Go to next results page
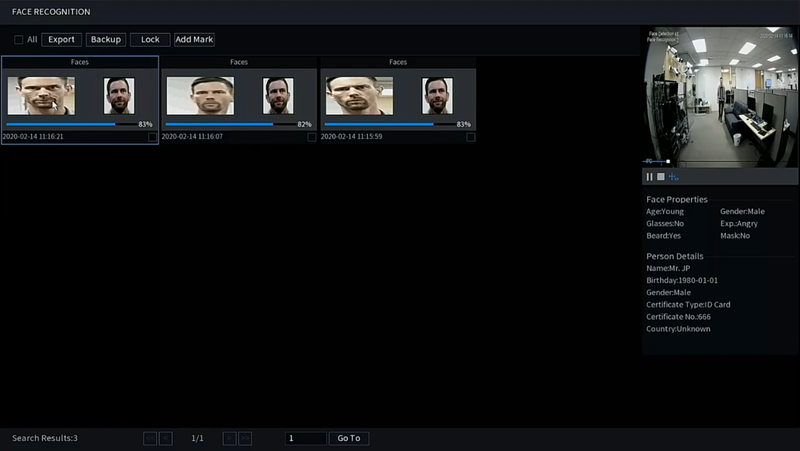 click(x=229, y=438)
